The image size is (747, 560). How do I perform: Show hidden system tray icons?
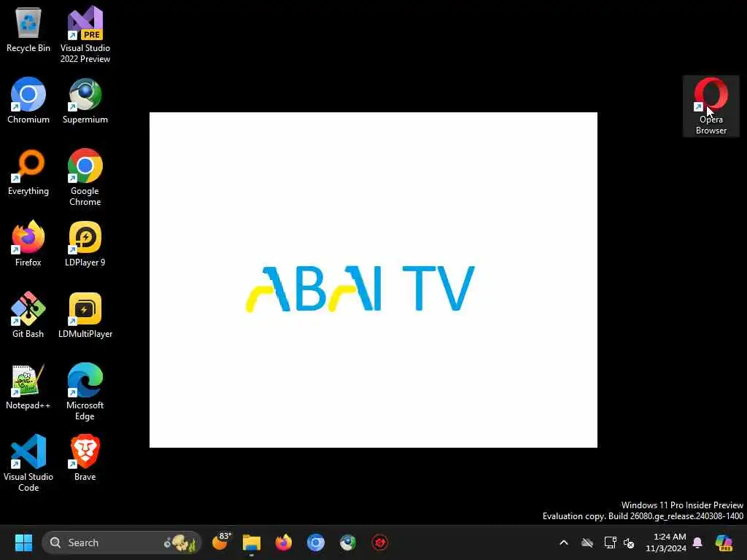pyautogui.click(x=564, y=542)
